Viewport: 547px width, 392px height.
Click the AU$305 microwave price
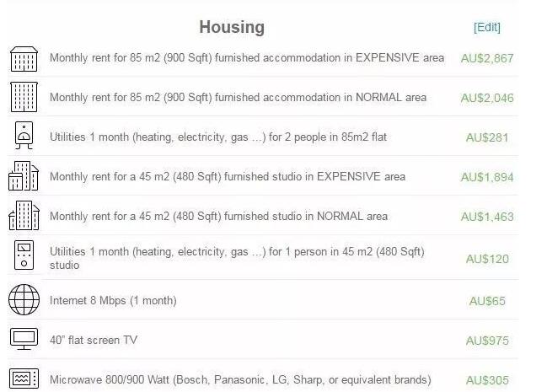pyautogui.click(x=486, y=380)
